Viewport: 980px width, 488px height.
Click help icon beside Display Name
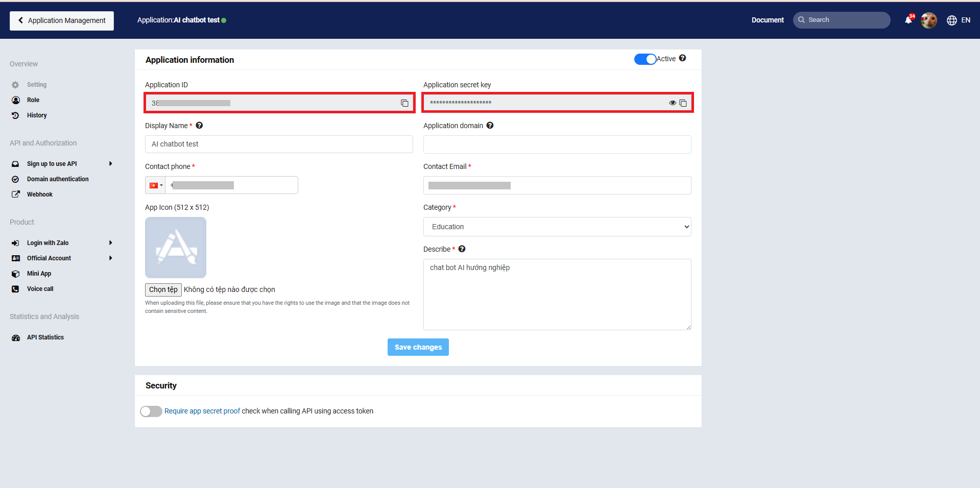[x=199, y=126]
